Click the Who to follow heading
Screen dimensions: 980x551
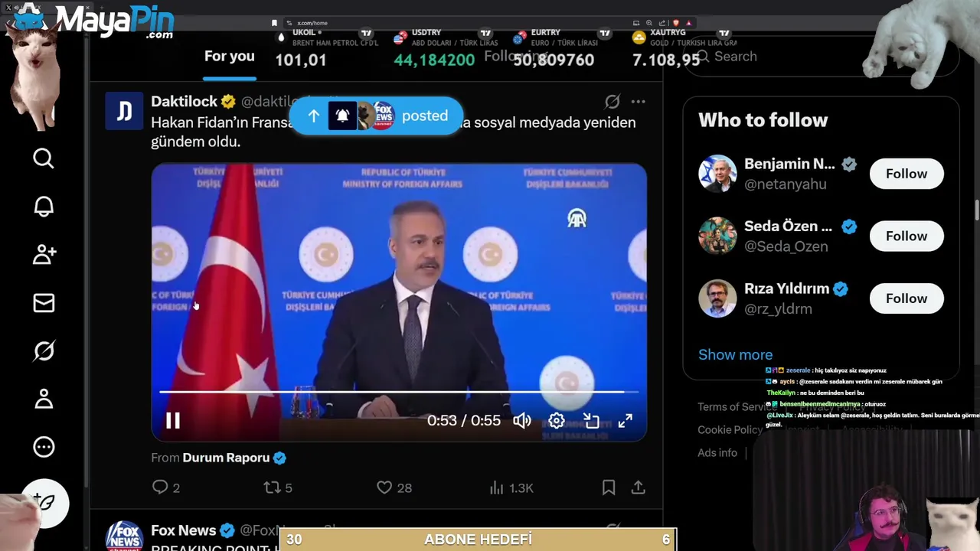coord(763,120)
